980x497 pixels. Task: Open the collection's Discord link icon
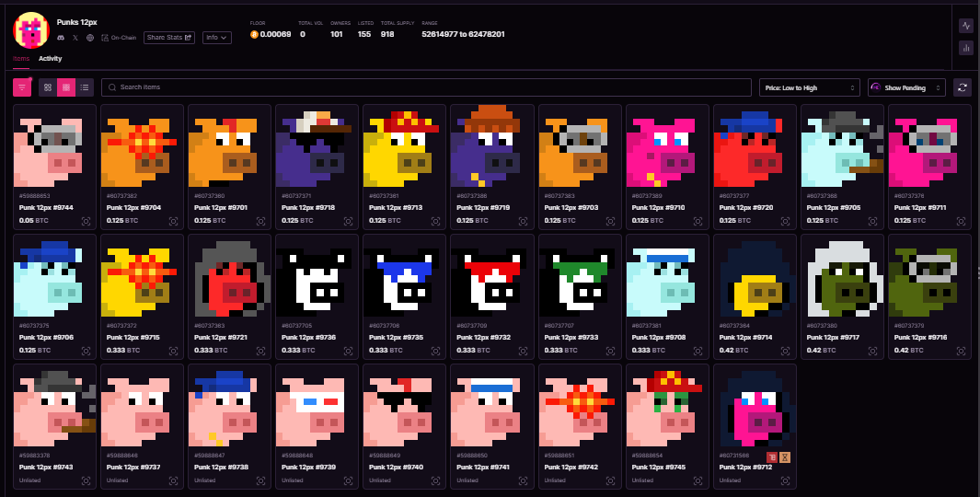[61, 38]
